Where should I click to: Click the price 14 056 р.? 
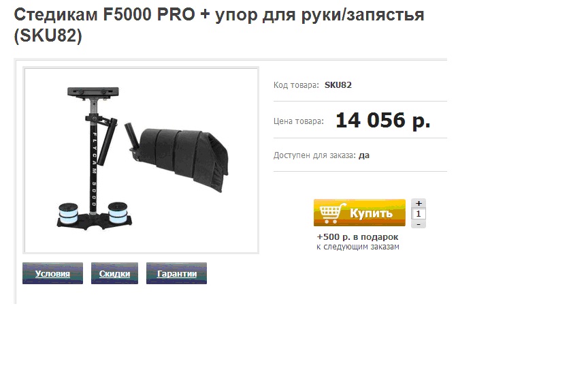[383, 120]
